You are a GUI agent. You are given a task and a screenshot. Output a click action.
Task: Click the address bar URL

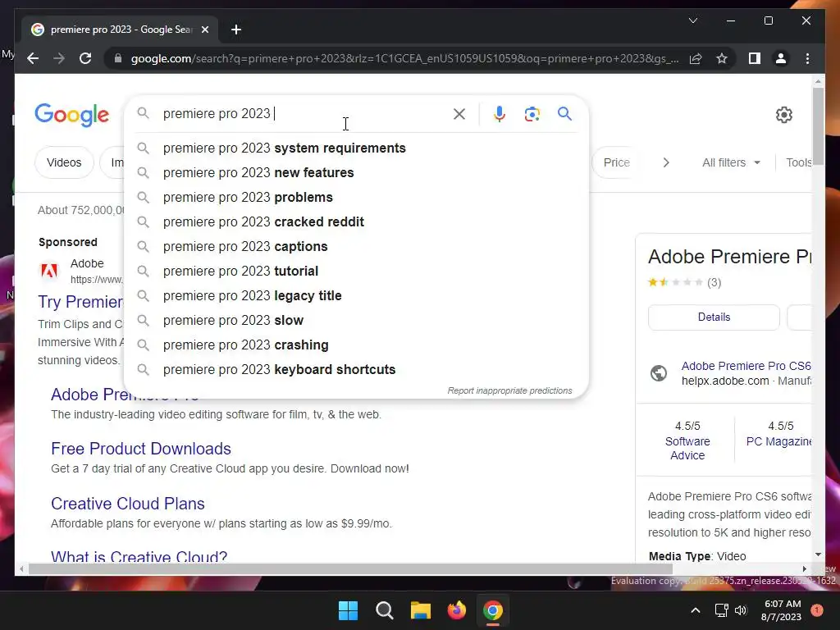(x=404, y=58)
